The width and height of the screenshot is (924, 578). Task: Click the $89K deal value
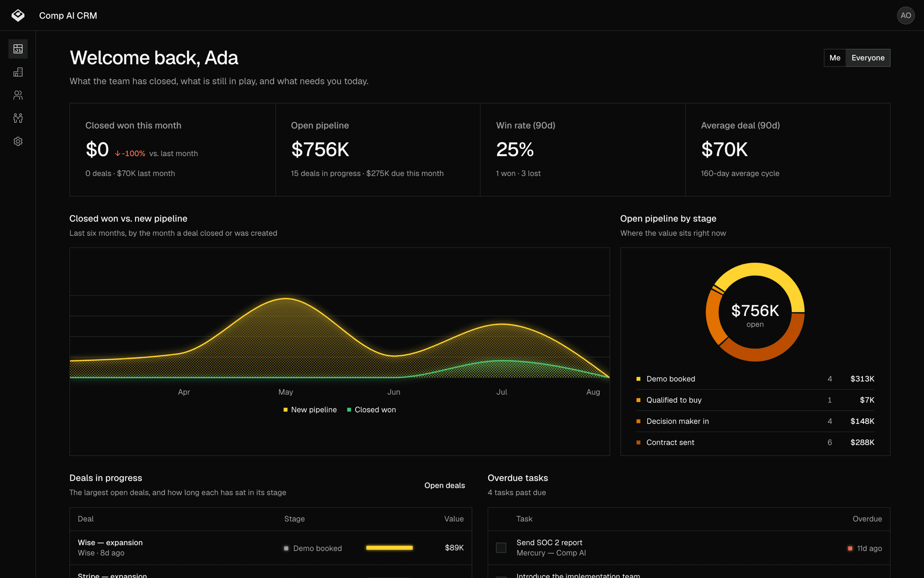point(454,548)
